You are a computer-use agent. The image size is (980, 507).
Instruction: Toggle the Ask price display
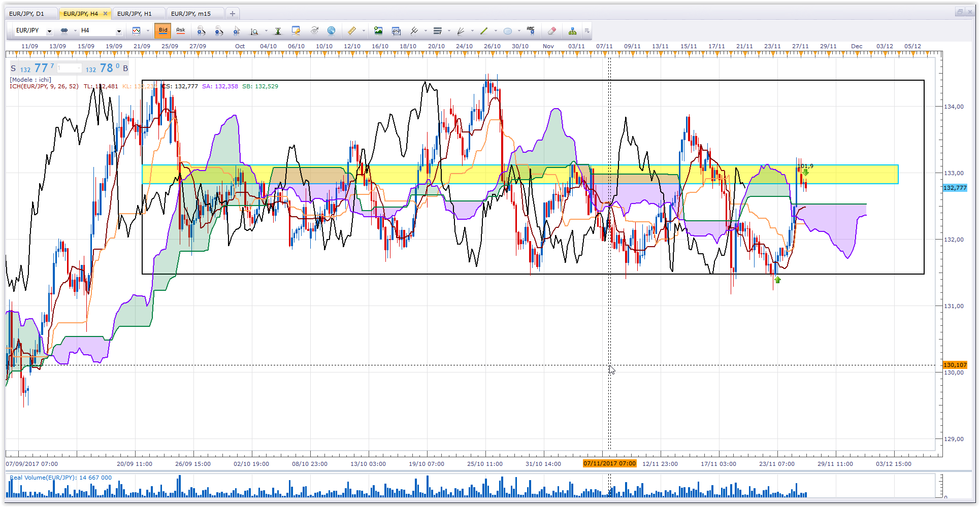(181, 31)
